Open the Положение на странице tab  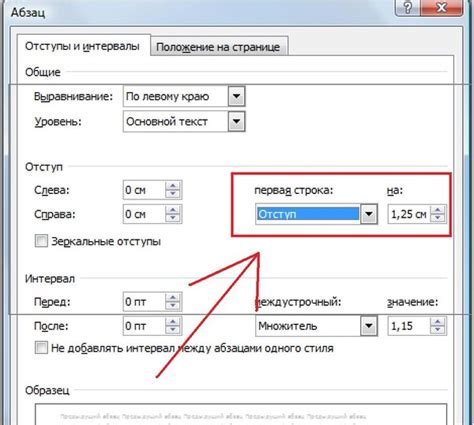point(218,47)
